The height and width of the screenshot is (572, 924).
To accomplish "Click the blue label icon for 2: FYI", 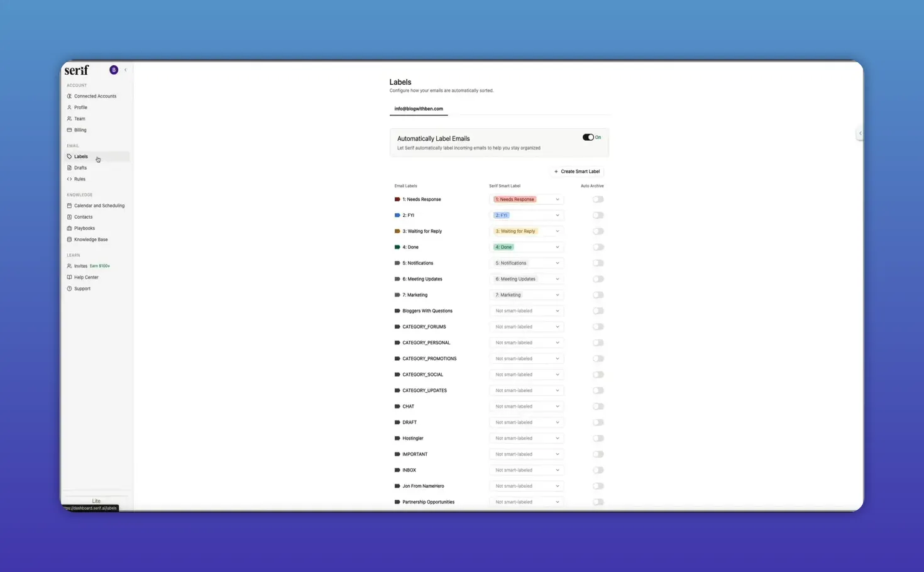I will (x=397, y=215).
